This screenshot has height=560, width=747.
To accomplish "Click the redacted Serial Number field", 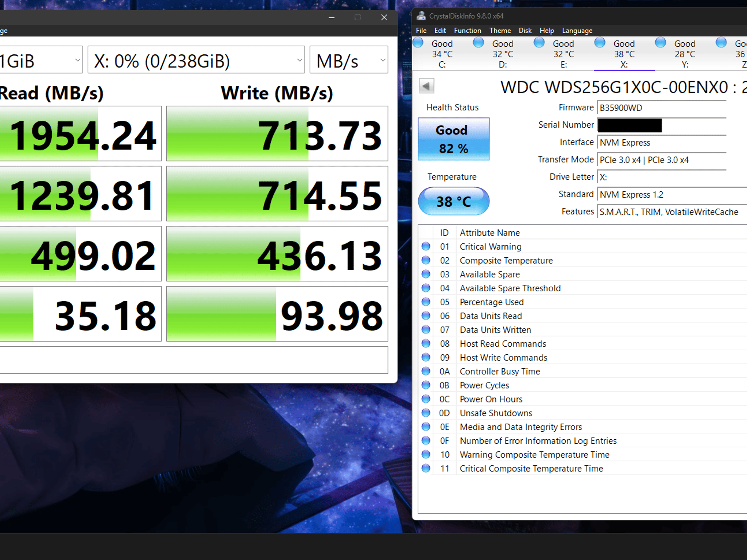I will point(662,125).
